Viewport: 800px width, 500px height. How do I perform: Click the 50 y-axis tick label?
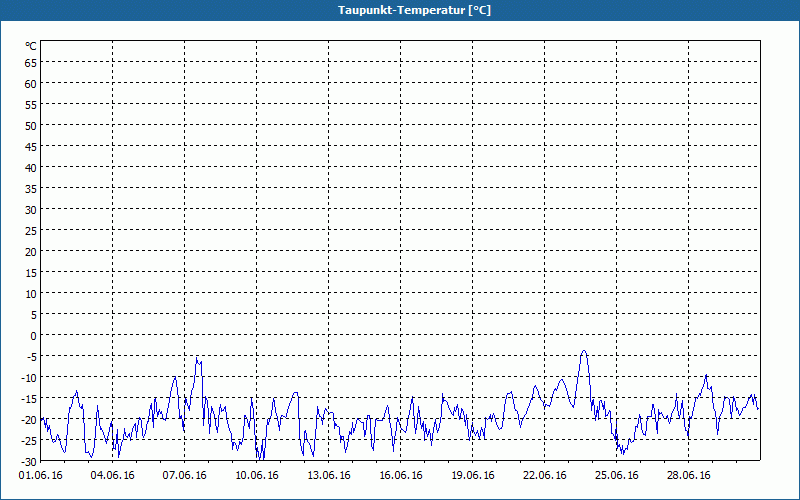(x=31, y=125)
